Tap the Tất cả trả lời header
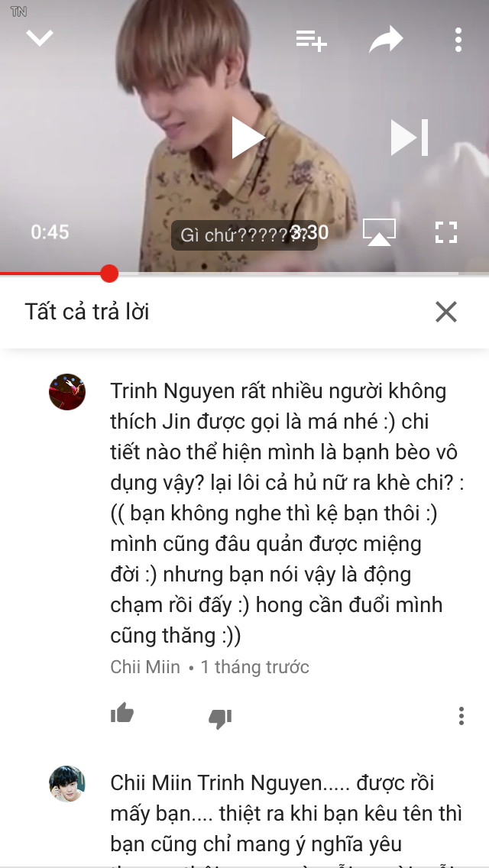Image resolution: width=489 pixels, height=868 pixels. pos(87,313)
